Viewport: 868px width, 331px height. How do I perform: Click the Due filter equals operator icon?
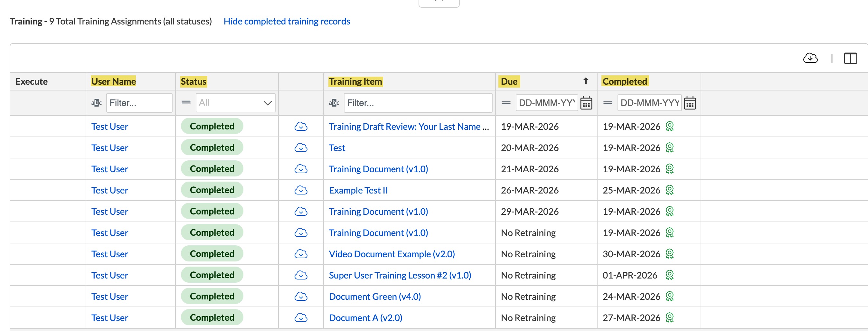click(506, 103)
